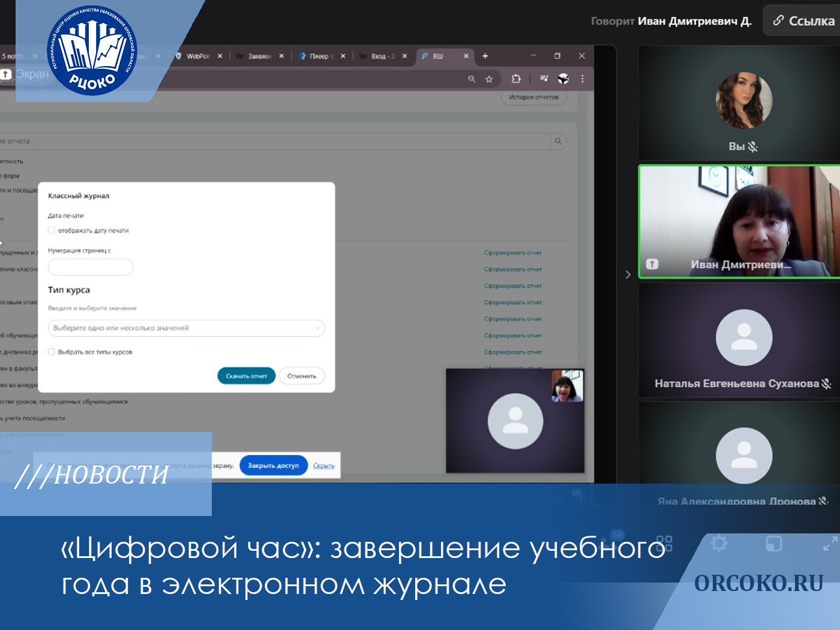
Task: Click the search icon in report field
Action: pos(558,141)
